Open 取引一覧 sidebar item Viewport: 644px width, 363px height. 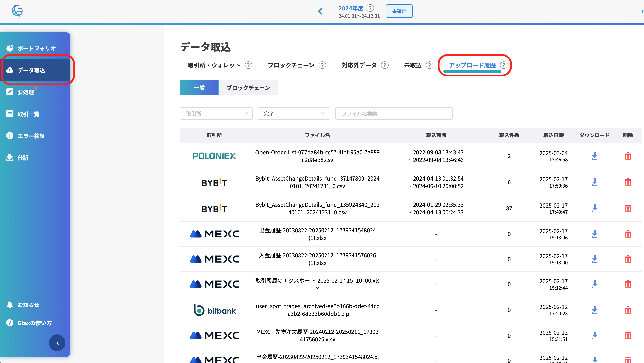point(35,114)
